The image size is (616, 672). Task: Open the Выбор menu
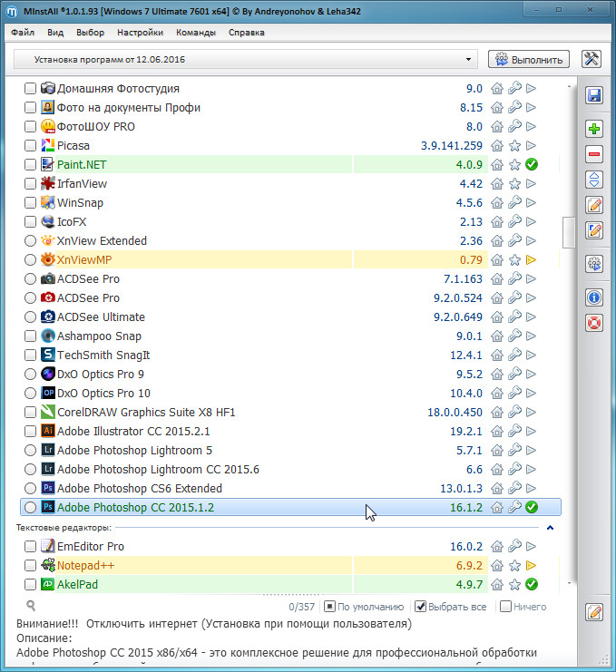(90, 33)
